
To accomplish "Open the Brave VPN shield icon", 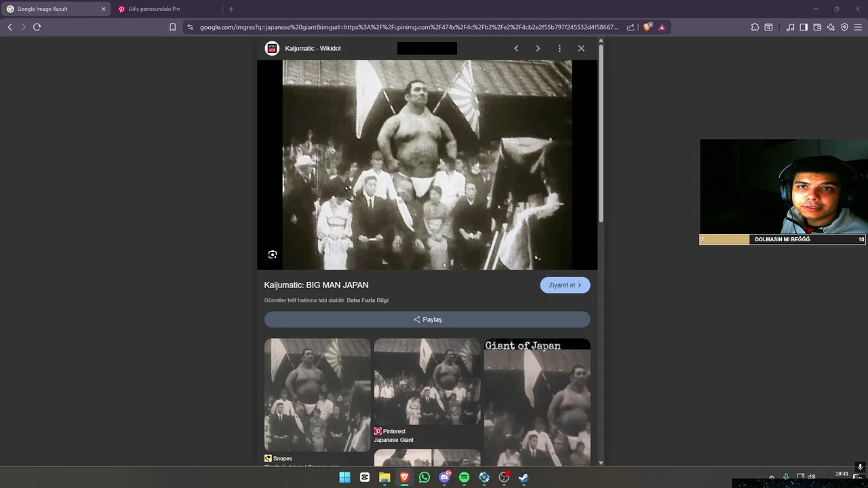I will [x=844, y=27].
